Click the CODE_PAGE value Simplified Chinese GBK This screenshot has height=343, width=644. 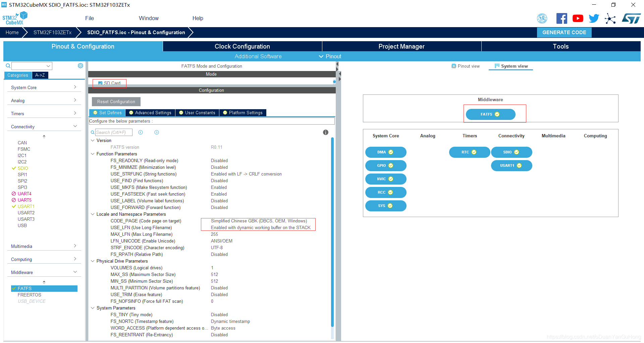pyautogui.click(x=259, y=221)
